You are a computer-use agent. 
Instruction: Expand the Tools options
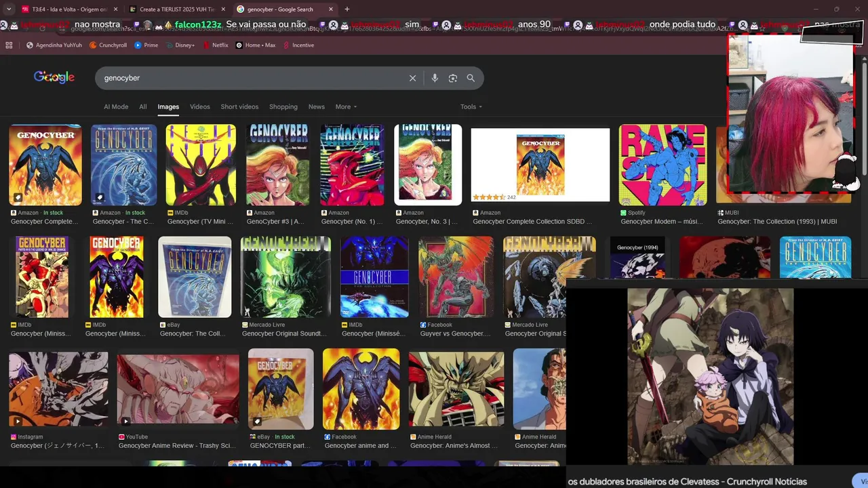point(471,106)
